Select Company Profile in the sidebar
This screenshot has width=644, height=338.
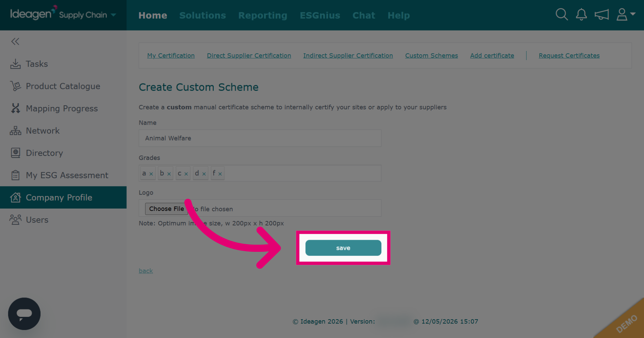point(63,198)
